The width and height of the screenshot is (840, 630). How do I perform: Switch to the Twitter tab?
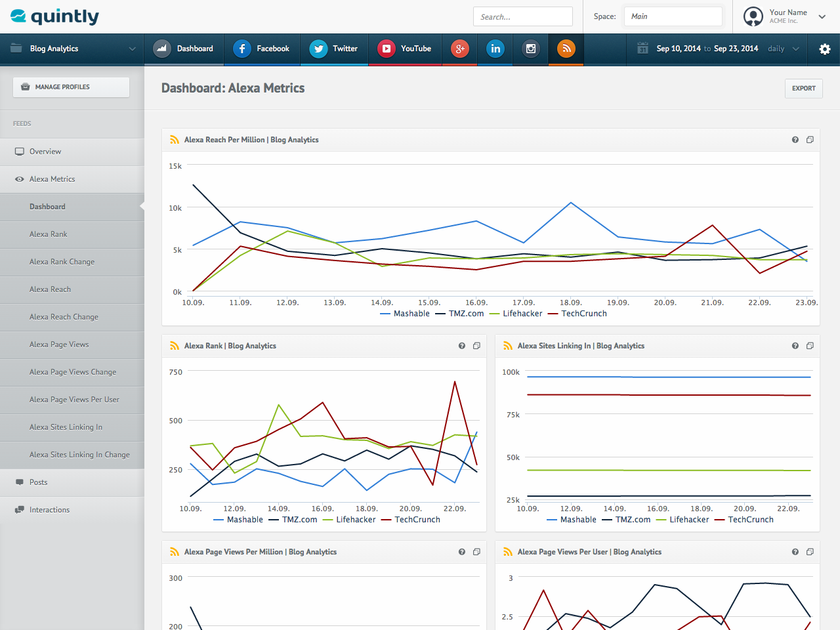[x=335, y=49]
